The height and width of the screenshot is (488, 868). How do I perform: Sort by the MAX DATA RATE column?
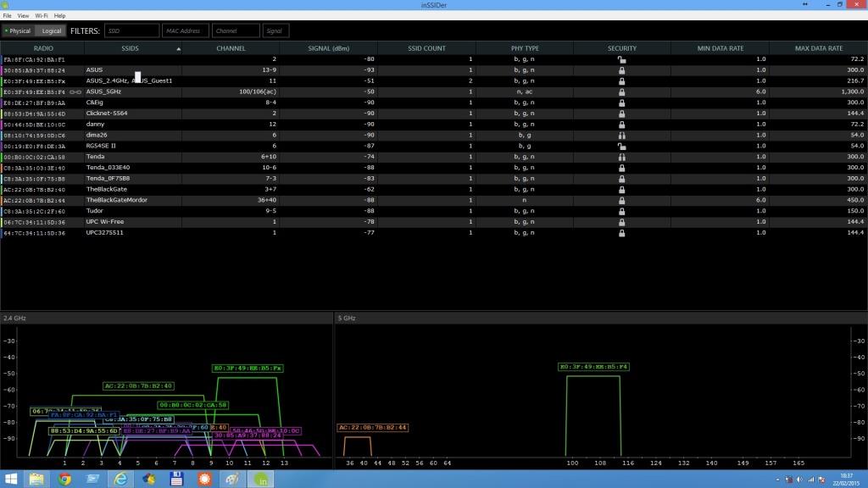[x=818, y=48]
